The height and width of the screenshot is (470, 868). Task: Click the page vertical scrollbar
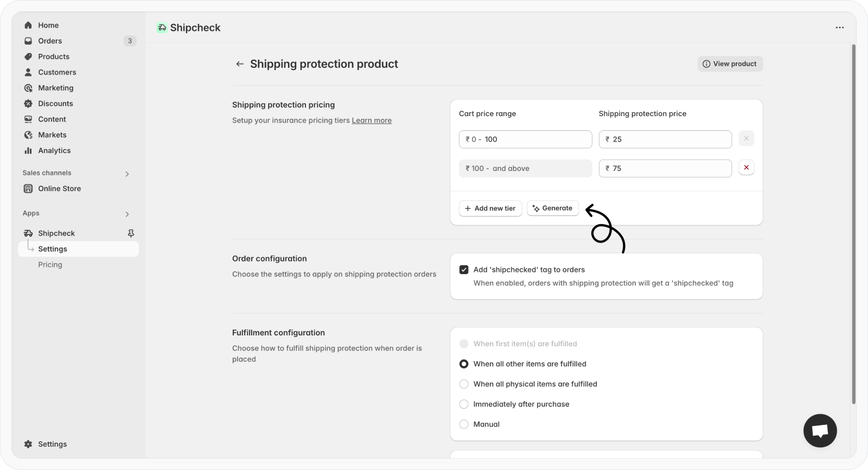tap(853, 224)
